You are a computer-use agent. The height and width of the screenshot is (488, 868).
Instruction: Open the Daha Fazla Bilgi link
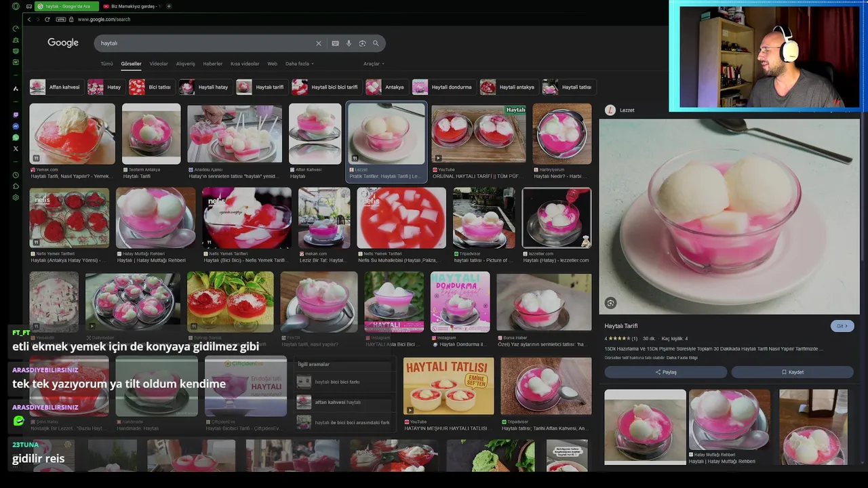682,358
